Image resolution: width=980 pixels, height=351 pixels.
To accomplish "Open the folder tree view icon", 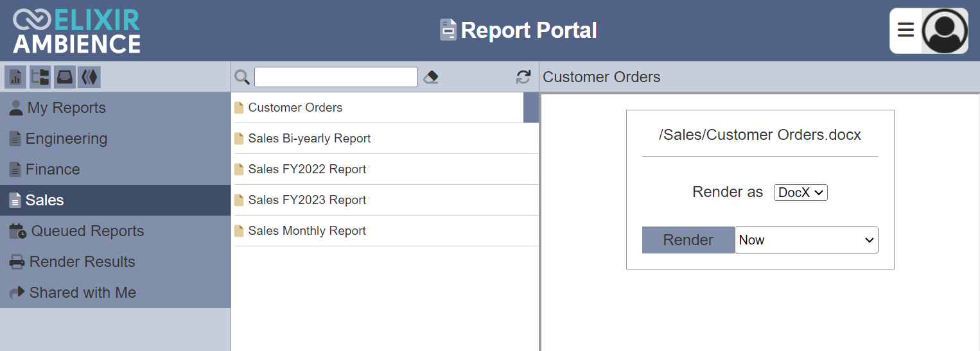I will pyautogui.click(x=40, y=77).
